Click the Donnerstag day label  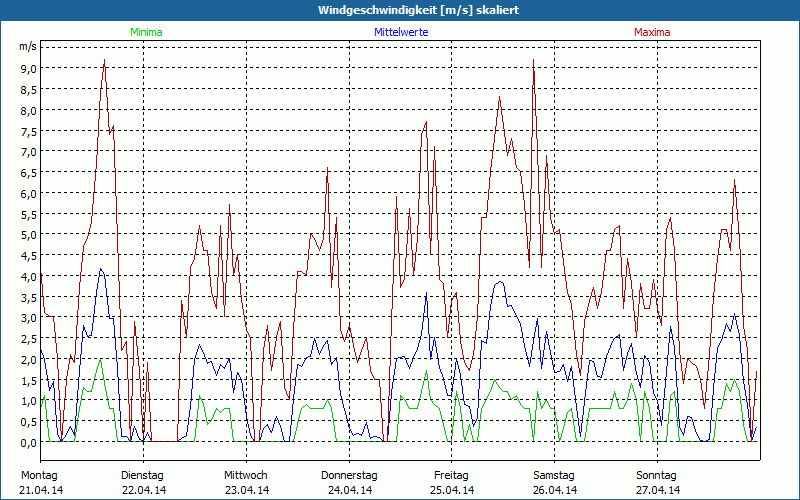[x=349, y=476]
